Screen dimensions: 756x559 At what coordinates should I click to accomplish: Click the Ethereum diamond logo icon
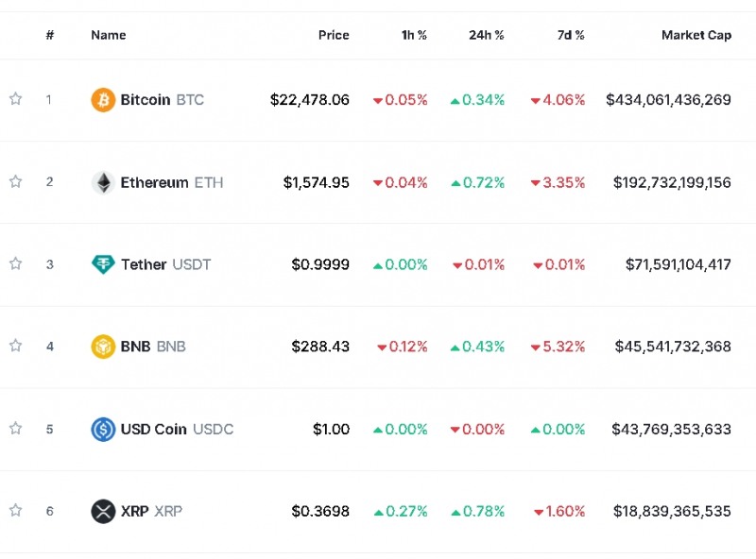point(103,182)
